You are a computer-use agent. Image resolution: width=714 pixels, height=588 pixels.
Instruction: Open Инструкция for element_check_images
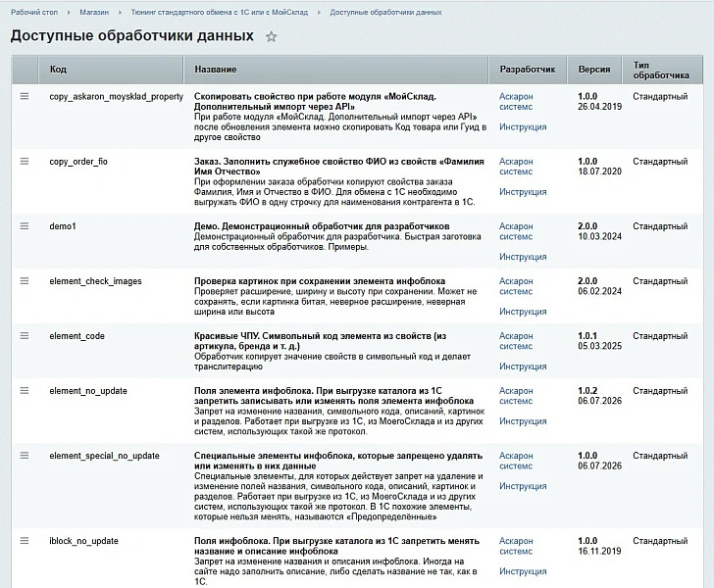pos(523,312)
